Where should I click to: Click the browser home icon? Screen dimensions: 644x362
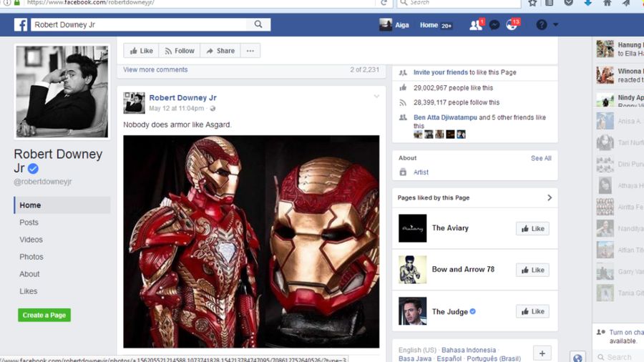point(607,3)
